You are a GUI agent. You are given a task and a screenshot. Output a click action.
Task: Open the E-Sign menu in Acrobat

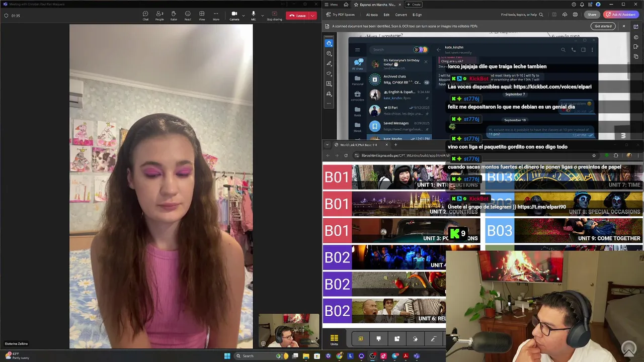click(x=417, y=15)
